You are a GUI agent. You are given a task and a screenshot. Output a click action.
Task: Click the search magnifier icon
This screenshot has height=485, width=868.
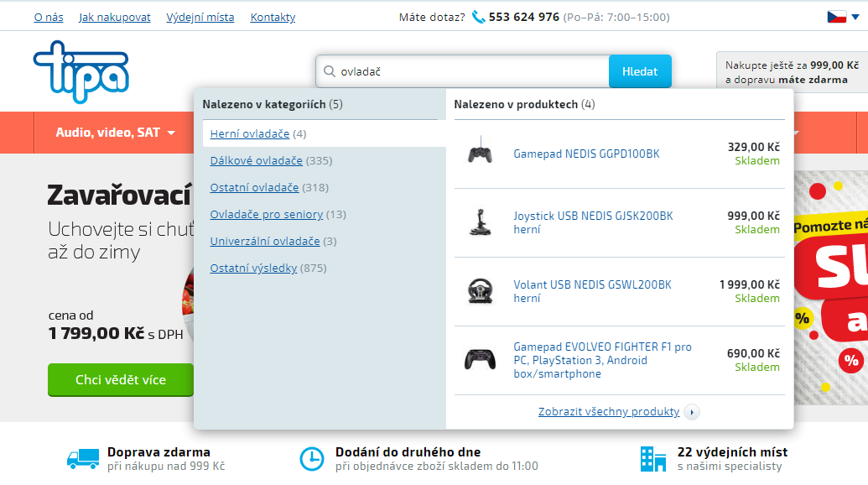click(x=328, y=71)
